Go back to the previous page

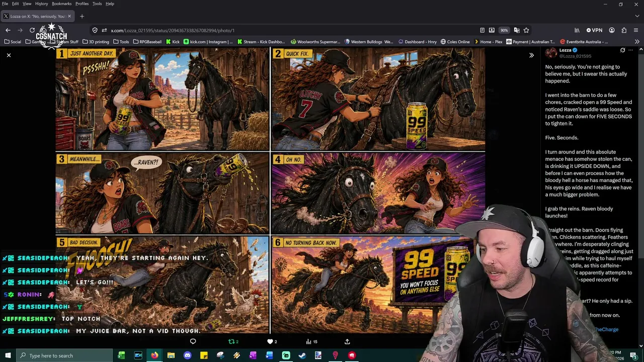coord(8,30)
